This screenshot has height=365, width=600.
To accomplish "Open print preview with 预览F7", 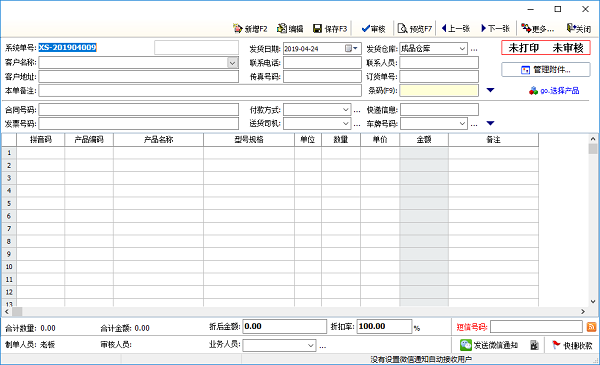I will pos(415,29).
